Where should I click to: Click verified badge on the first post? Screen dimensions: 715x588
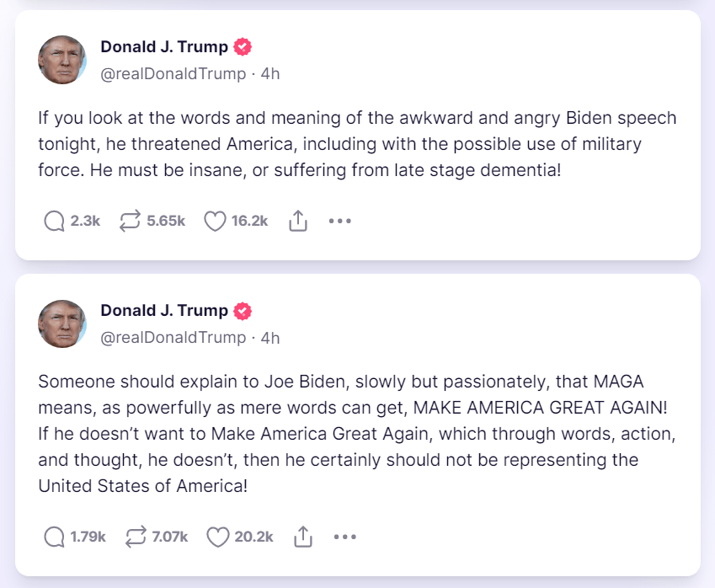(243, 47)
